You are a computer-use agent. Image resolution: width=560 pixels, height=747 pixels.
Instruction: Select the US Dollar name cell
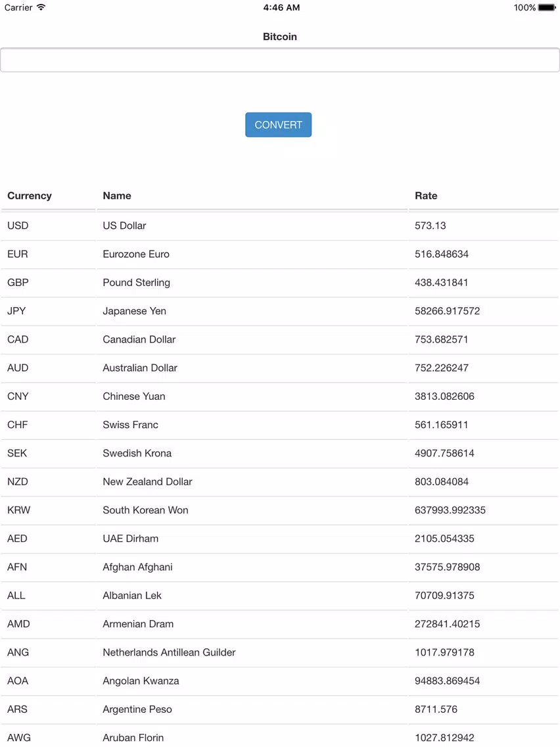124,226
